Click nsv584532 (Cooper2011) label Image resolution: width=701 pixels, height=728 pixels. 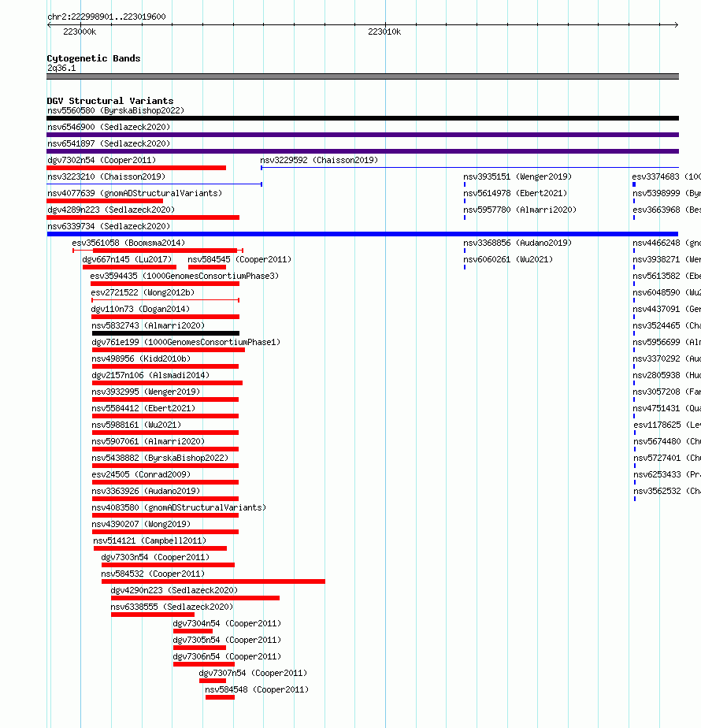153,574
